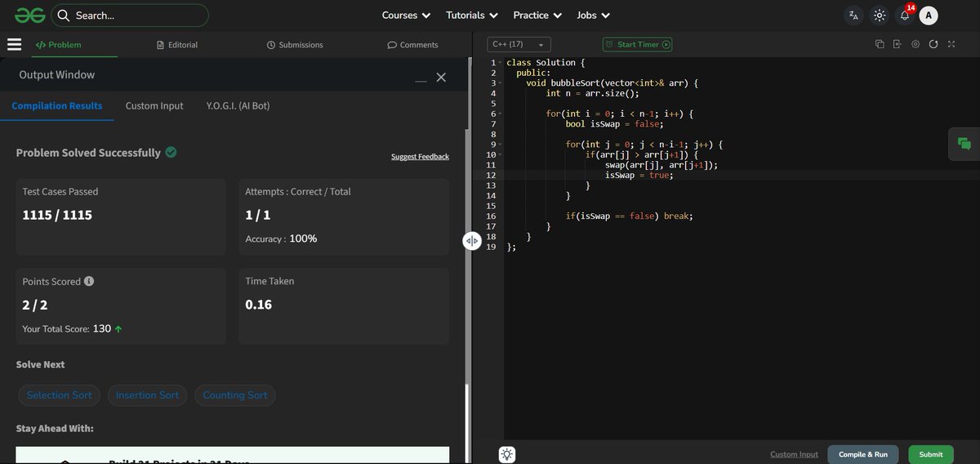Open the chat bubble side widget
The image size is (980, 464).
[x=964, y=144]
